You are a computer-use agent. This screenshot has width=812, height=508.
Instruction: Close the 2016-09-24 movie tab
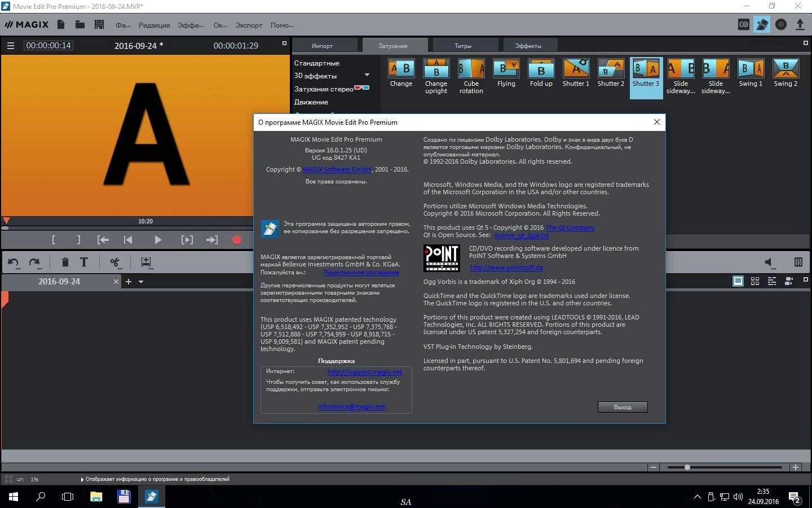coord(116,282)
